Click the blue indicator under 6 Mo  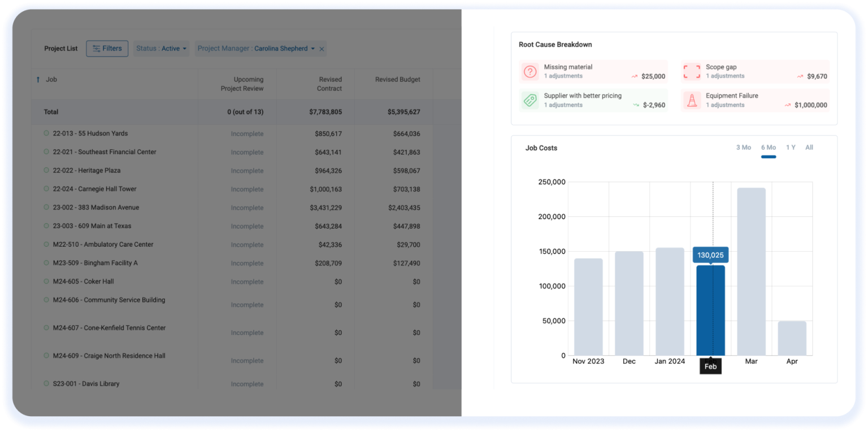pyautogui.click(x=769, y=155)
